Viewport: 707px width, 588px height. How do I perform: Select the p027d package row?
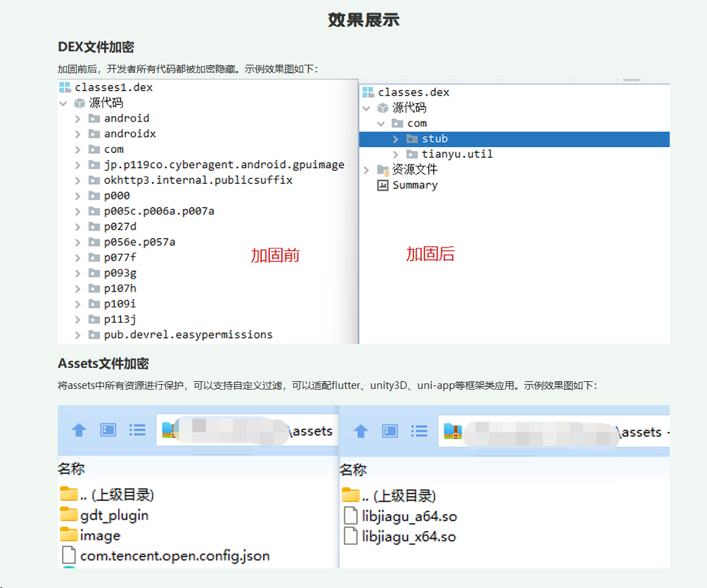coord(120,226)
